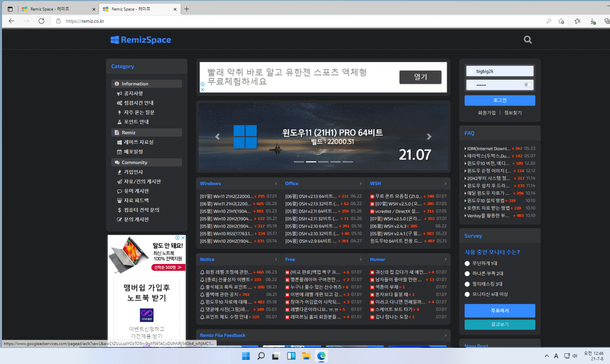Image resolution: width=610 pixels, height=364 pixels.
Task: Click the 정보찾기 link
Action: click(513, 113)
